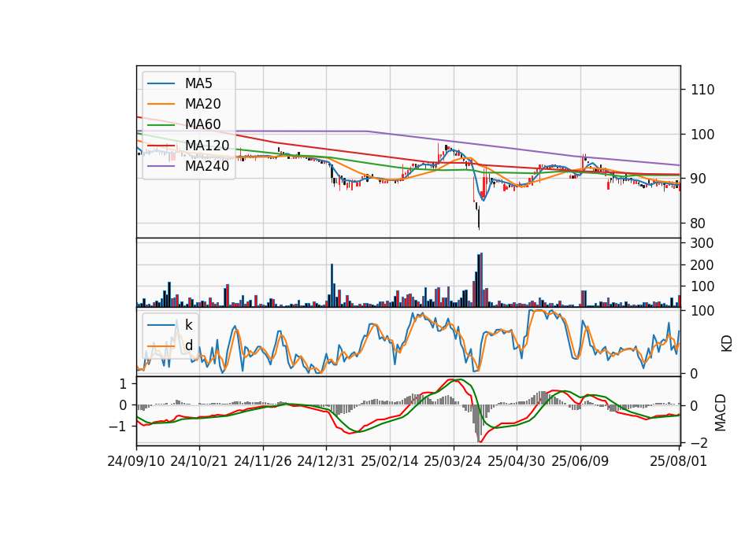
Task: Click the 'd' legend entry in KD panel
Action: coord(188,345)
